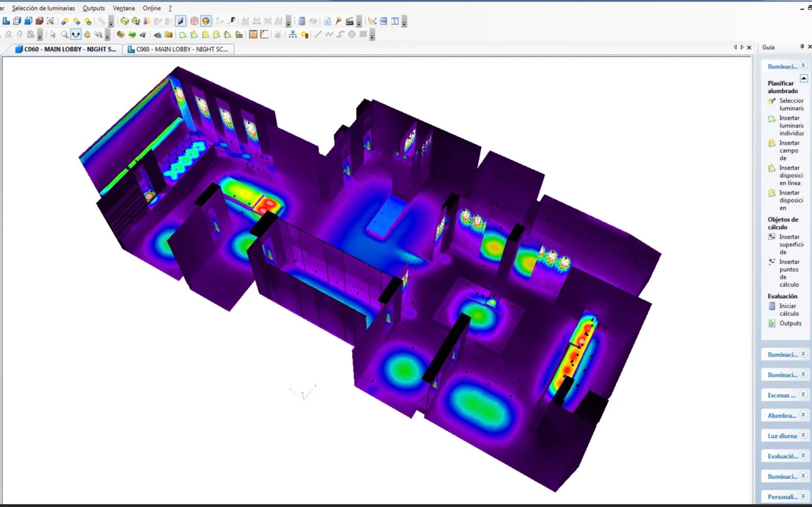Click the calculator start-calculation toolbar icon
Viewport: 812px width, 507px height.
(x=302, y=21)
